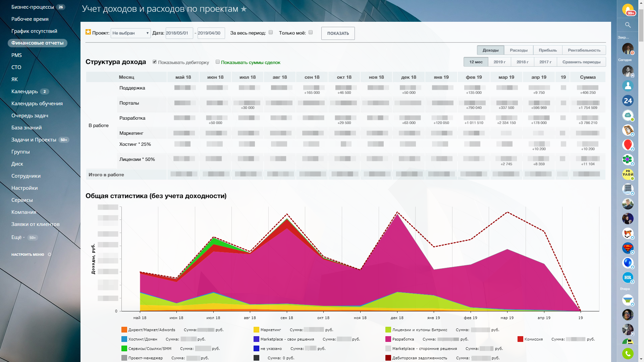Open the white HR speech bubble chat
Viewport: 644px width, 362px height.
coord(628,115)
